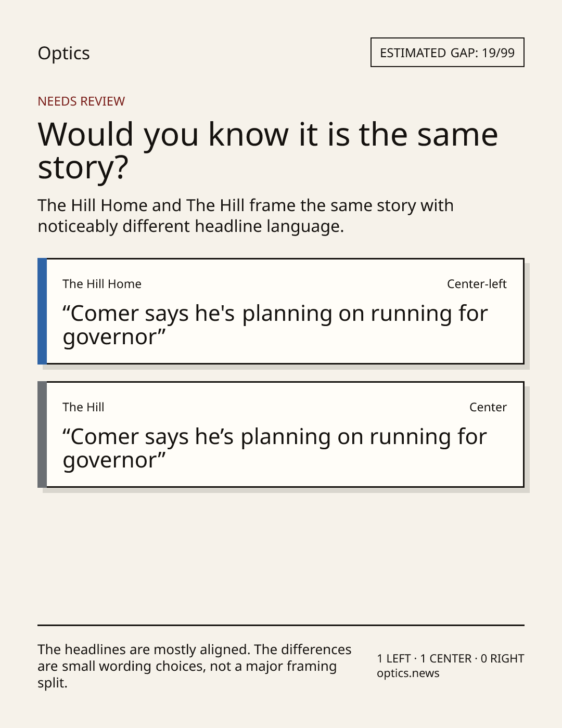Click the 0 RIGHT count
The width and height of the screenshot is (562, 728).
click(x=502, y=659)
